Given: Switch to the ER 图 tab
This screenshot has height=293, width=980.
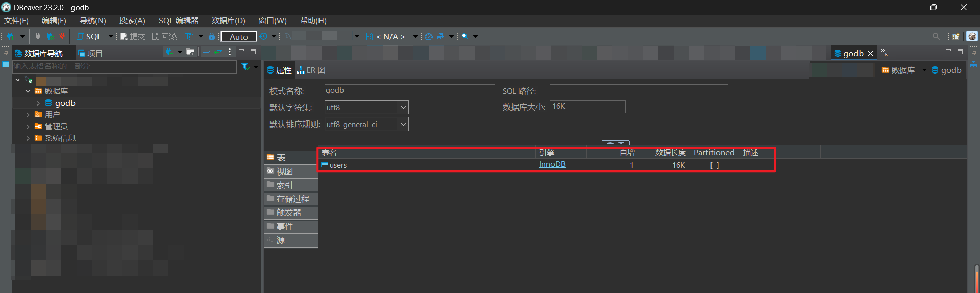Looking at the screenshot, I should tap(311, 70).
